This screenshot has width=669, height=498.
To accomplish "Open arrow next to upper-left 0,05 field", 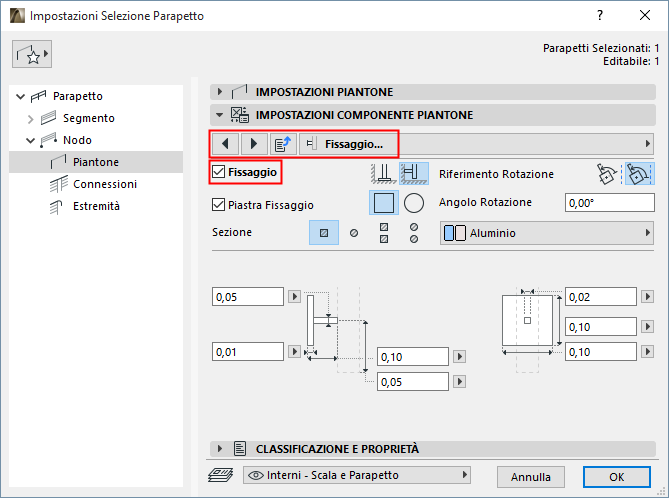I will [x=294, y=297].
